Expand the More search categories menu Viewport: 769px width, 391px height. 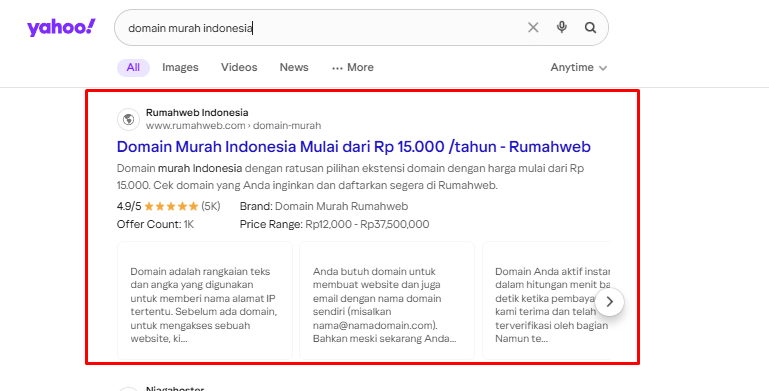(353, 68)
